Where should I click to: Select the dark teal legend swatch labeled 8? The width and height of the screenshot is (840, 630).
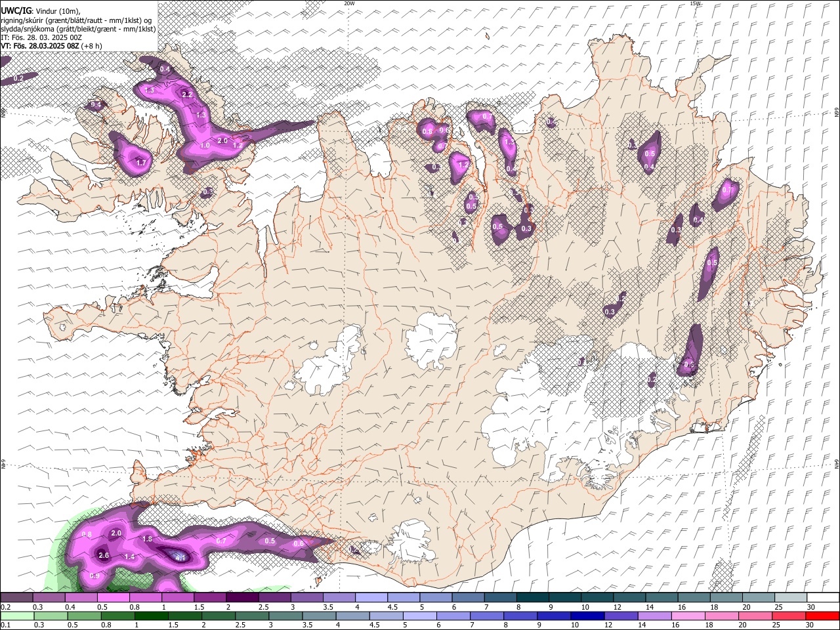pyautogui.click(x=532, y=597)
